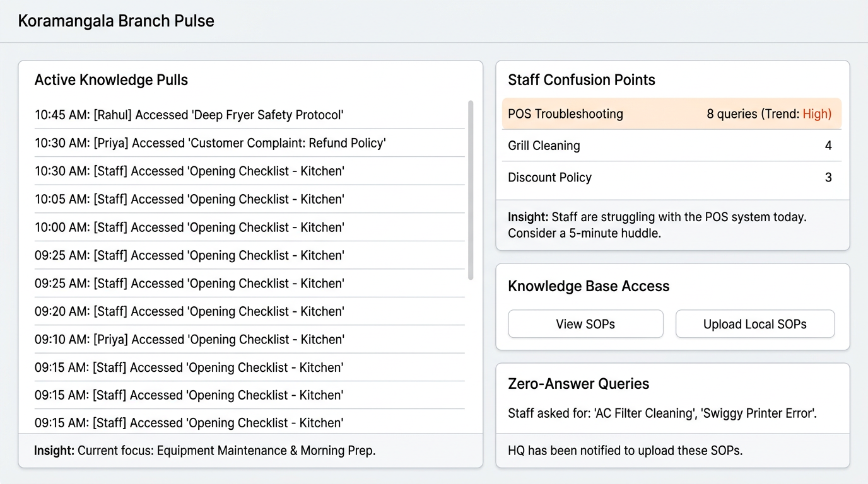
Task: Open Priya's Refund Policy access entry
Action: point(209,143)
